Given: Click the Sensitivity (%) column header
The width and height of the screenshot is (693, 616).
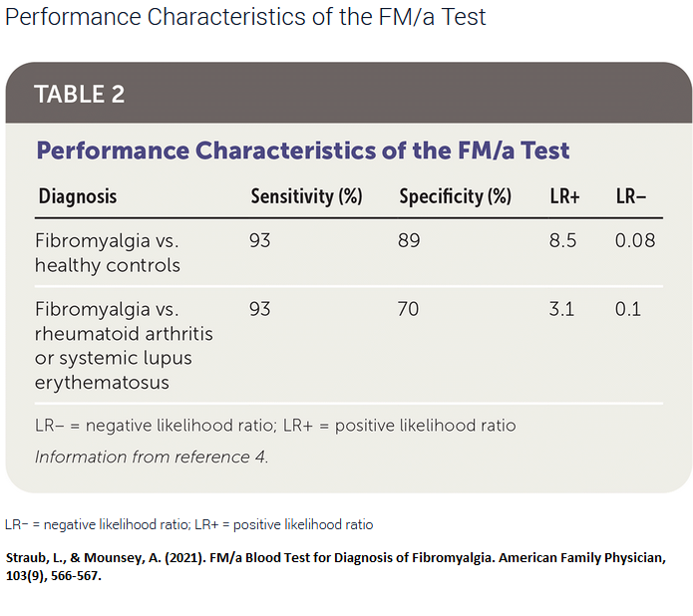Looking at the screenshot, I should [307, 196].
